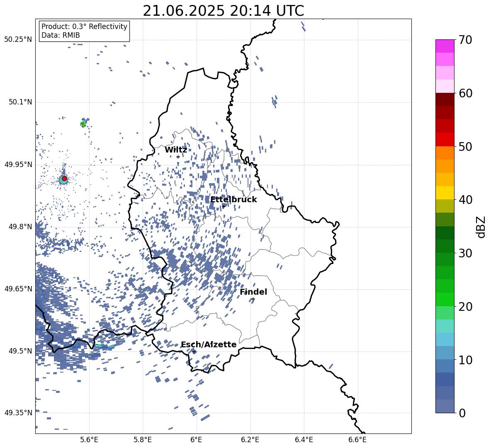Click the 60 colorbar tick label
Viewport: 491px width, 448px height.
(465, 93)
